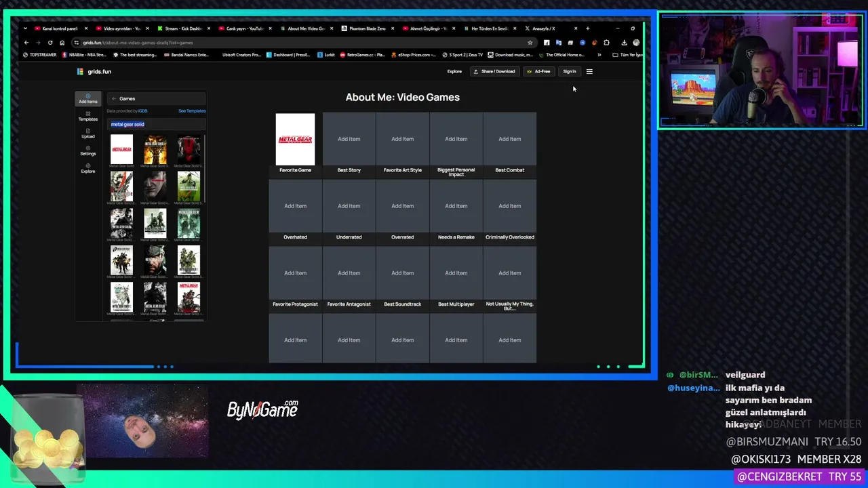This screenshot has height=488, width=868.
Task: Select the Metal Gear image in Favorite Game cell
Action: coord(295,139)
